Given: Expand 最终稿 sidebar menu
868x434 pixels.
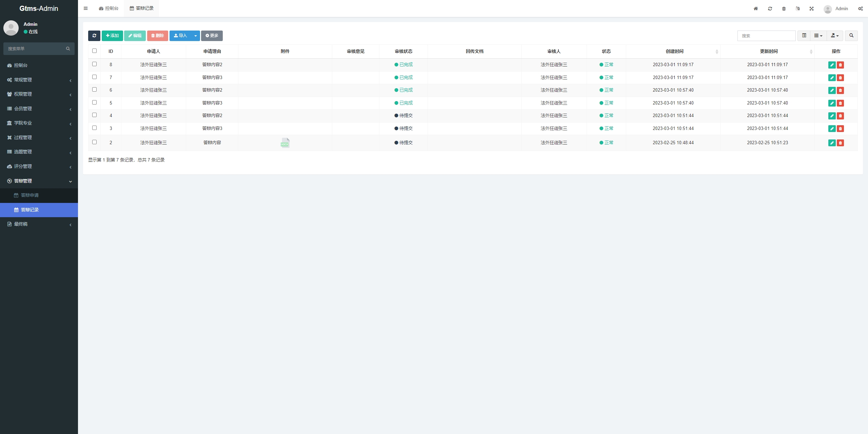Looking at the screenshot, I should point(39,224).
